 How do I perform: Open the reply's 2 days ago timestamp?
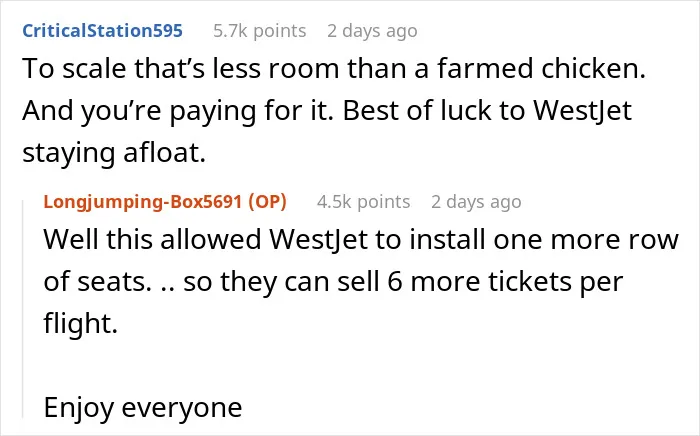[x=476, y=202]
